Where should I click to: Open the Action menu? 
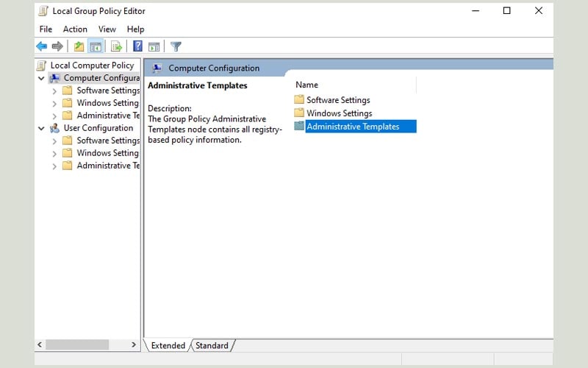tap(75, 29)
